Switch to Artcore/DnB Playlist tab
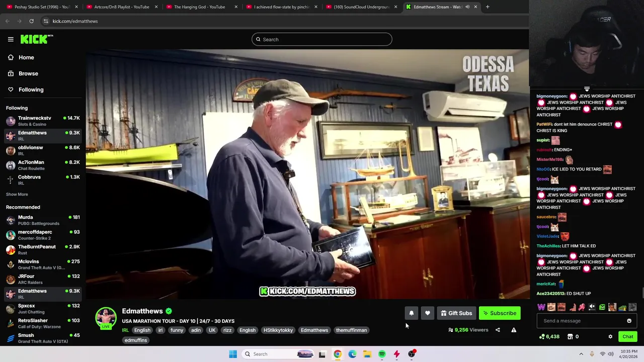Viewport: 644px width, 362px height. pyautogui.click(x=121, y=7)
